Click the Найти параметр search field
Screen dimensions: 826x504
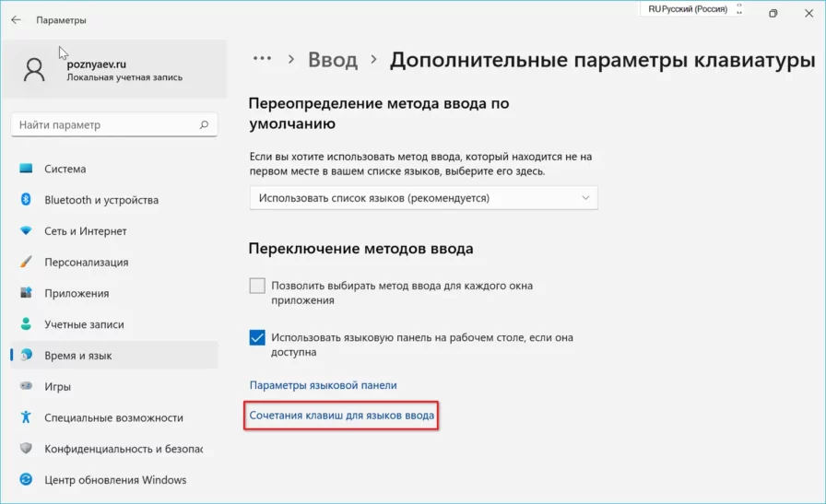point(113,124)
